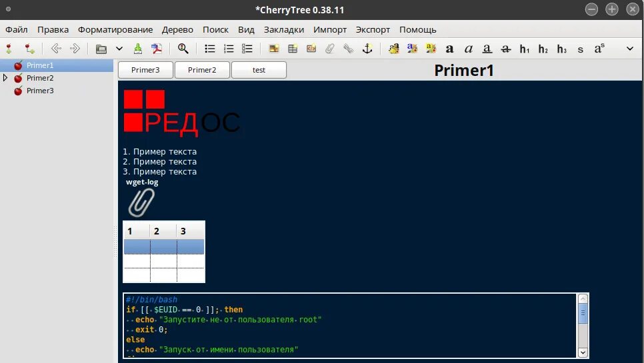Insert a codebox from toolbar

click(x=311, y=49)
